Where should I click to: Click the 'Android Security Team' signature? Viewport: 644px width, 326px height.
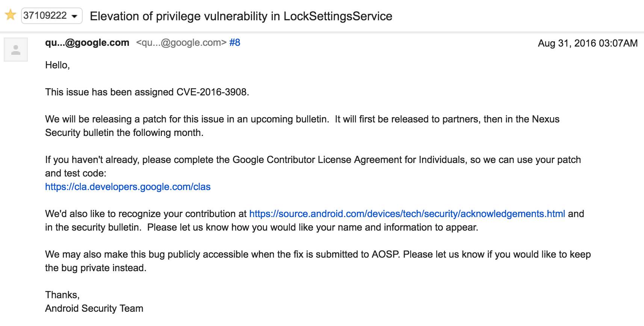(x=94, y=308)
